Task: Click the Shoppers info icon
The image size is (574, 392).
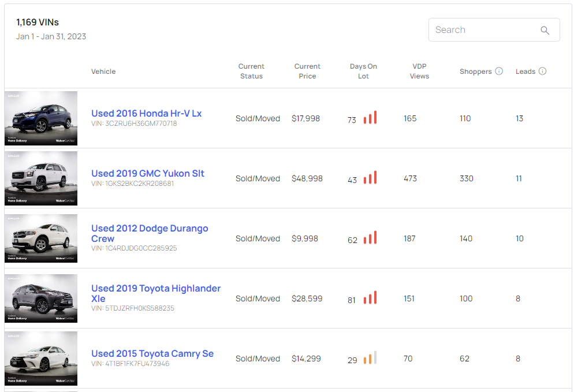Action: pos(499,72)
